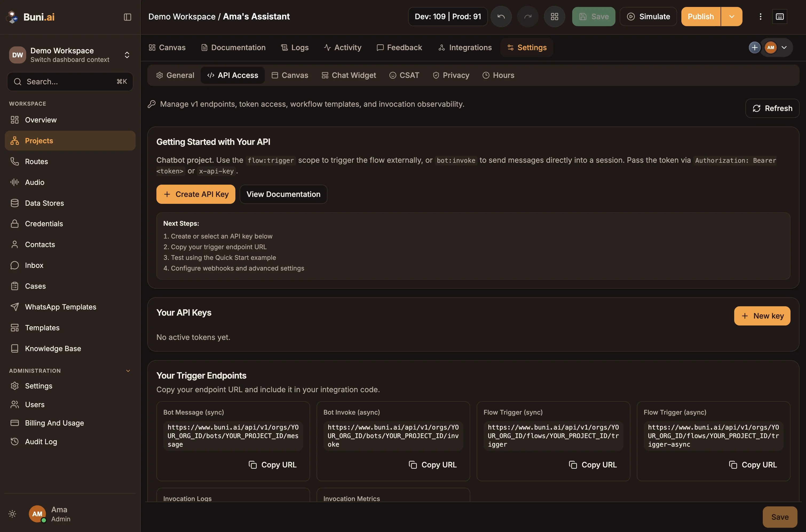This screenshot has height=532, width=806.
Task: Click the plus add collaborator icon
Action: click(x=754, y=47)
